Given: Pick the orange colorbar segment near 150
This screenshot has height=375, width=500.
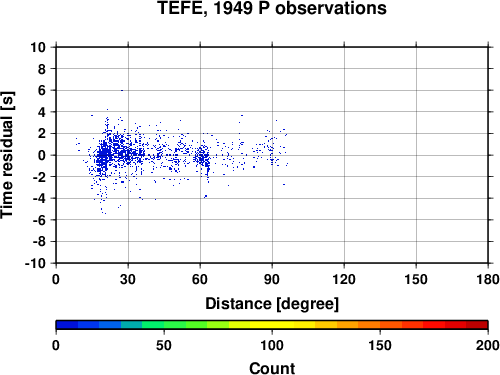Looking at the screenshot, I should coord(380,325).
